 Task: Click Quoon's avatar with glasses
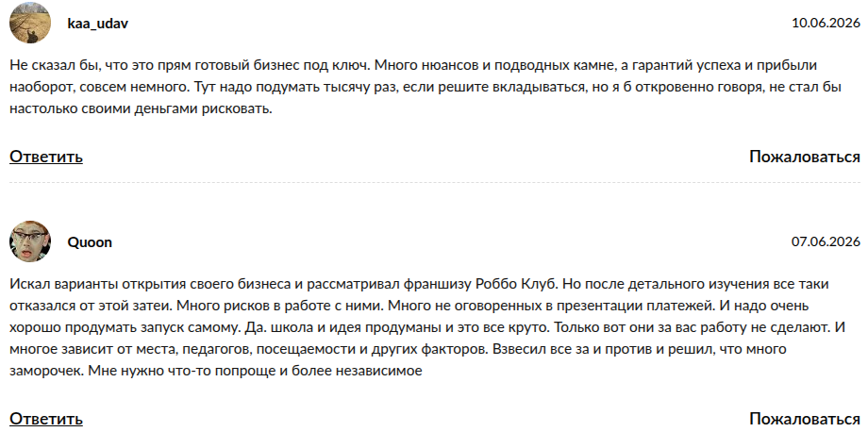(30, 241)
